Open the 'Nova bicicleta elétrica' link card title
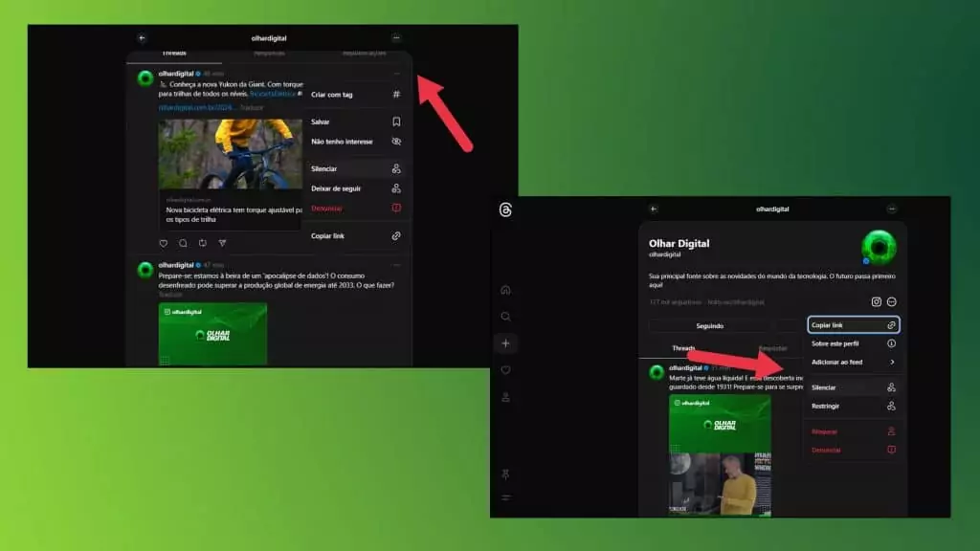Screen dimensions: 980x551 click(234, 214)
